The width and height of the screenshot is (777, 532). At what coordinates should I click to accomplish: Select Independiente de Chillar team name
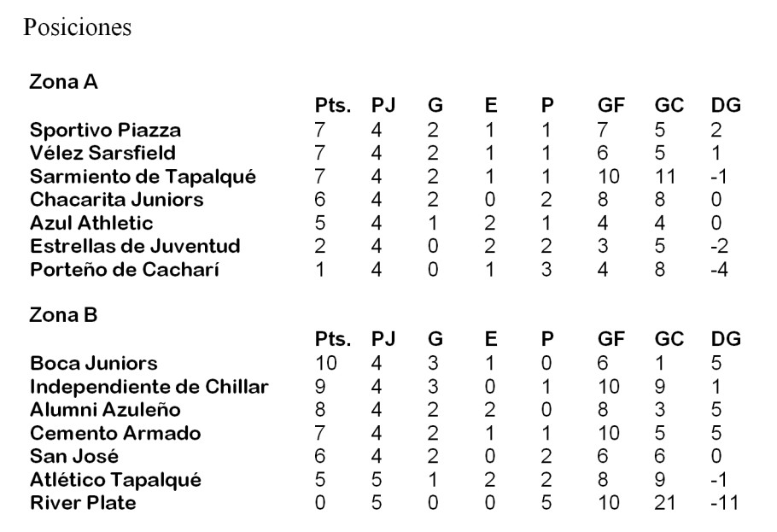149,386
